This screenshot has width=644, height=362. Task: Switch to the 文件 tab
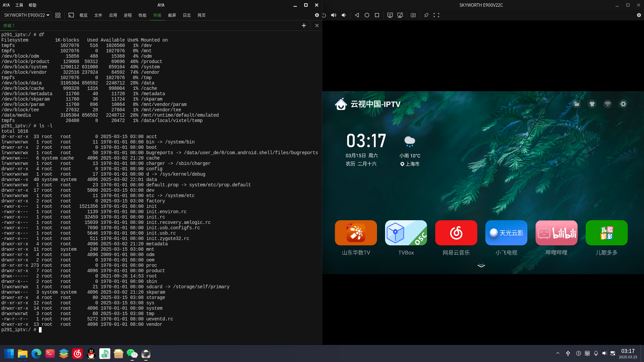pyautogui.click(x=98, y=15)
